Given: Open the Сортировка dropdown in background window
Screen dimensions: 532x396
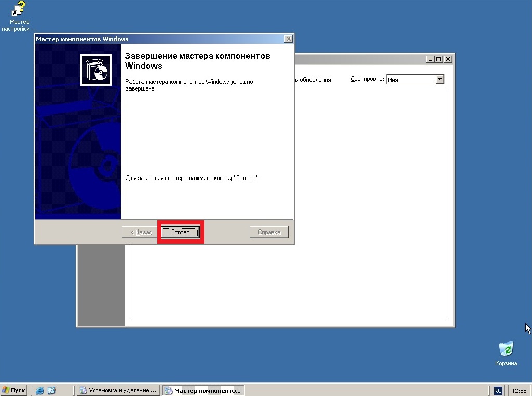Looking at the screenshot, I should click(x=439, y=79).
